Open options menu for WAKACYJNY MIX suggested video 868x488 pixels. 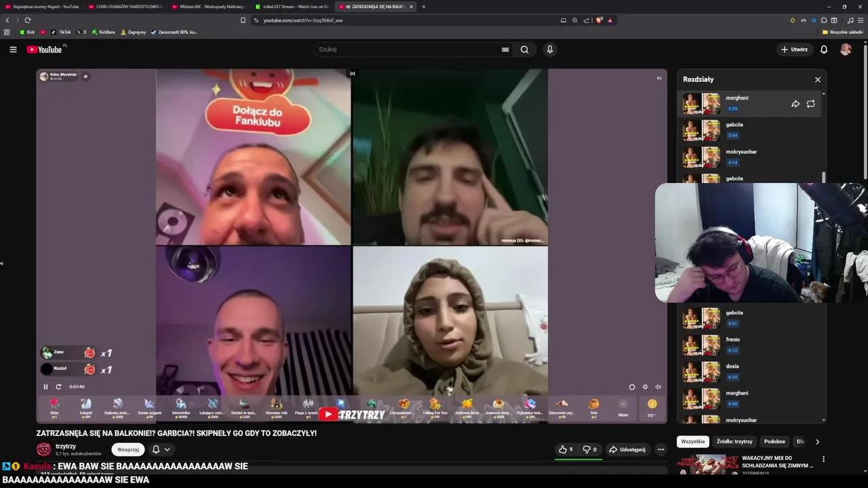[824, 459]
